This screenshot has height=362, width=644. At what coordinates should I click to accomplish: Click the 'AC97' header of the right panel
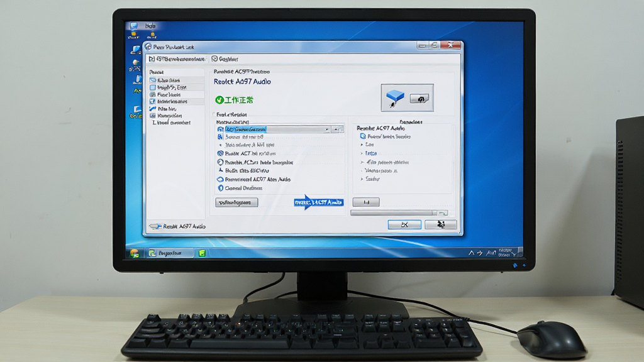[x=380, y=128]
